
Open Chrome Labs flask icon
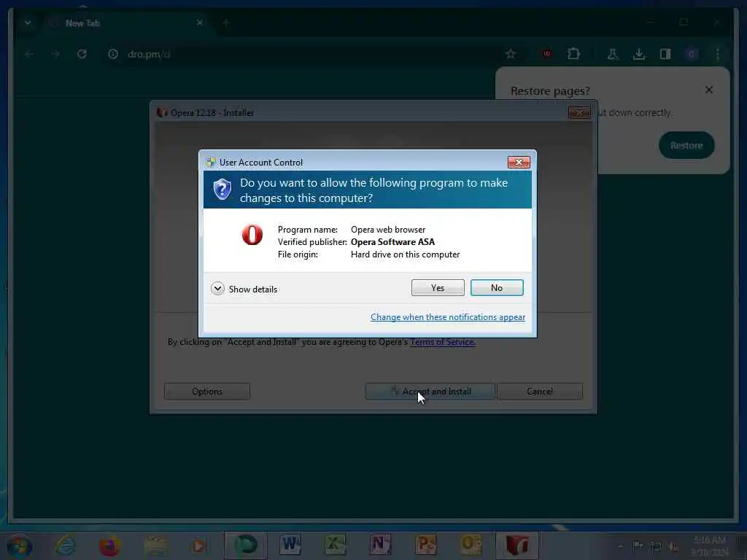pos(613,54)
